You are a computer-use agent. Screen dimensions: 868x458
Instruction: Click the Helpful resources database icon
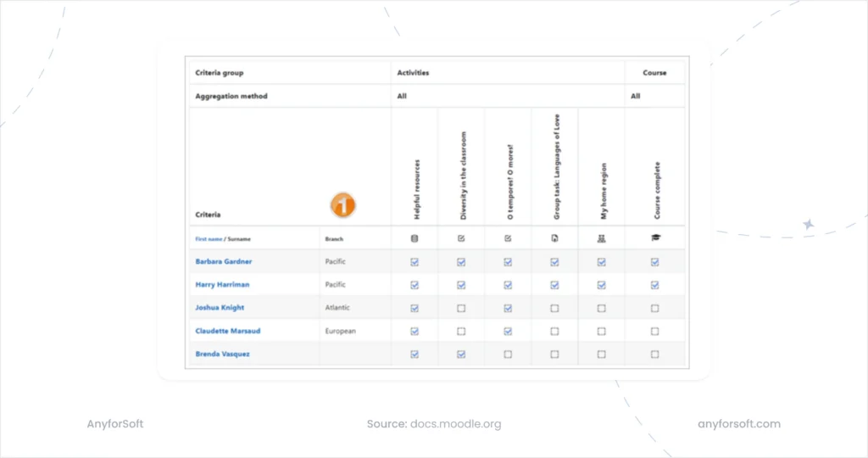[x=415, y=239]
